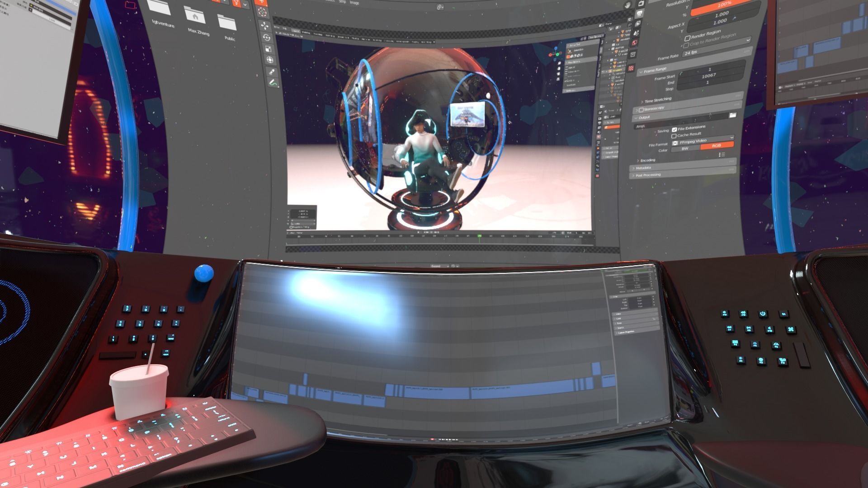
Task: Select the Move tool in the toolbar
Action: 264,25
